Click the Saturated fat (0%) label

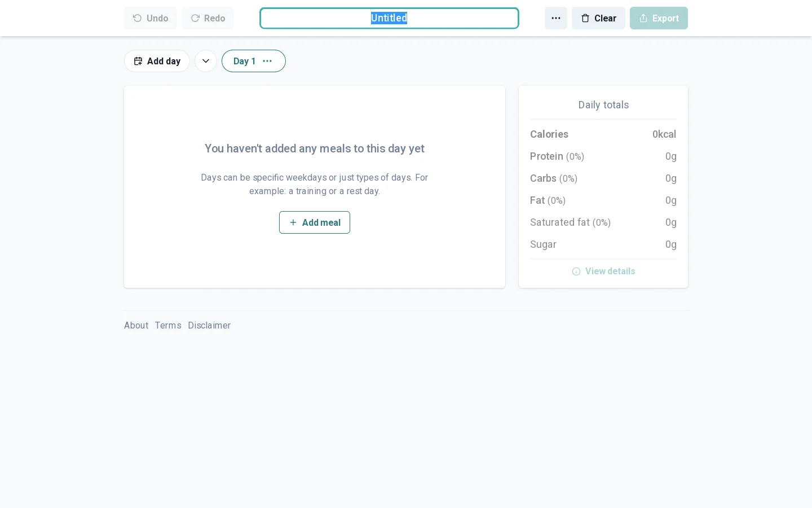click(x=570, y=222)
